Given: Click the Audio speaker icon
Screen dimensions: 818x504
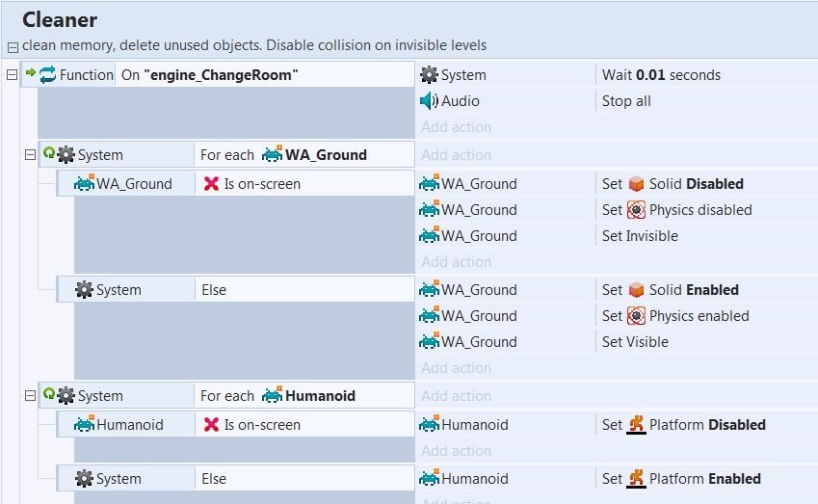Looking at the screenshot, I should coord(429,101).
